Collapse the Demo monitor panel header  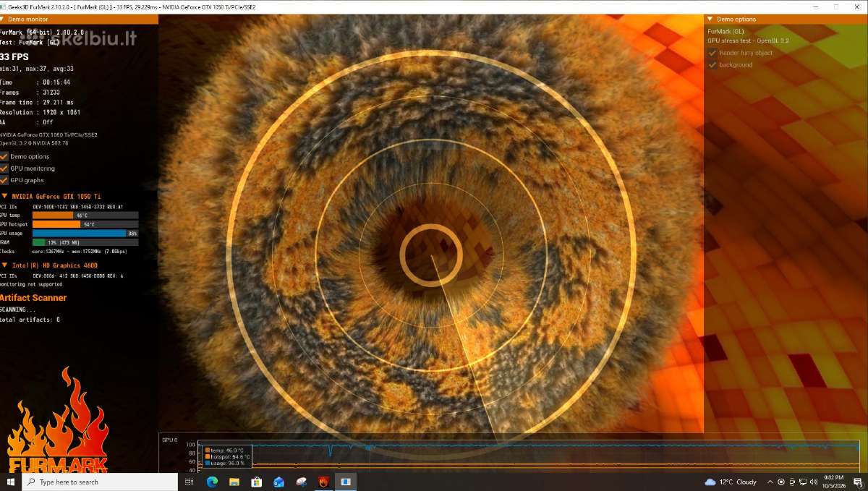pyautogui.click(x=79, y=20)
